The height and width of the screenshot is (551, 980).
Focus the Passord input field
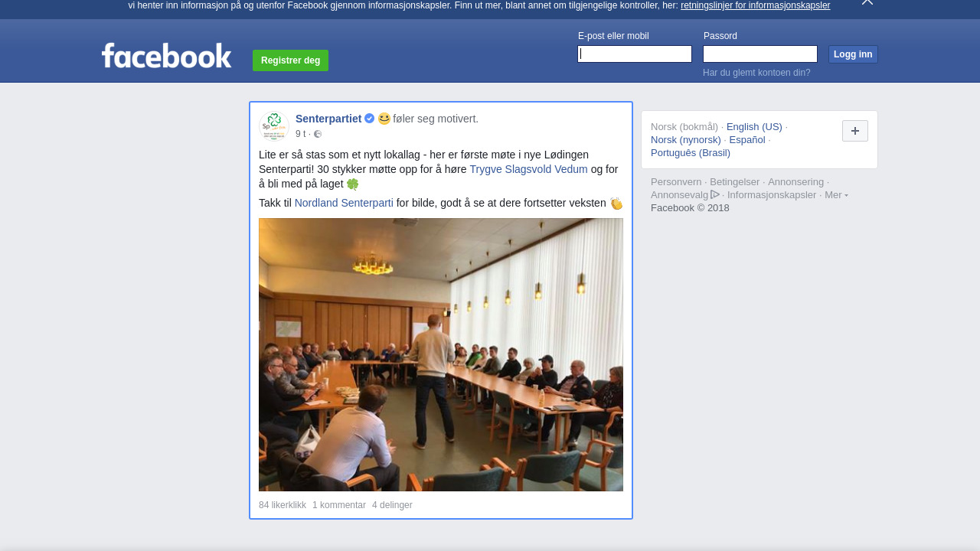click(x=760, y=54)
